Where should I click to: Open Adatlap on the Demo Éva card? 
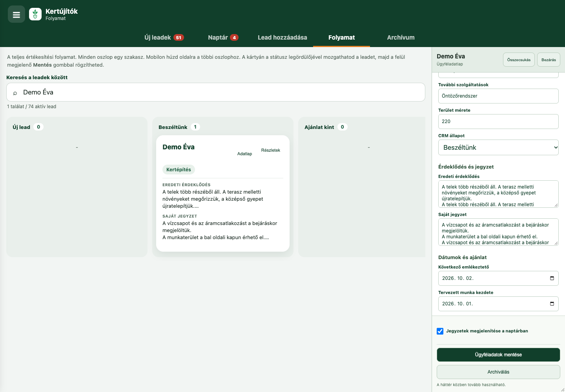[x=244, y=154]
